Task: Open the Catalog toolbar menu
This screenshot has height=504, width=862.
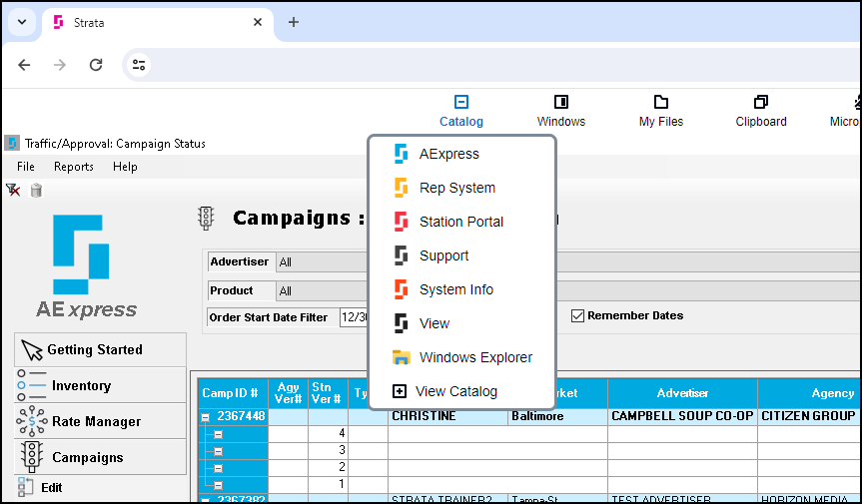Action: point(460,112)
